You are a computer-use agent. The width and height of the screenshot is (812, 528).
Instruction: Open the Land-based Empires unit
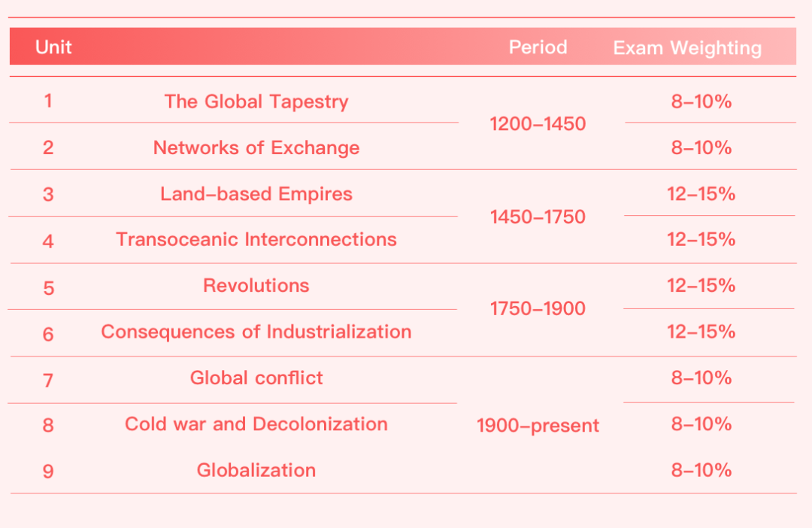[256, 194]
